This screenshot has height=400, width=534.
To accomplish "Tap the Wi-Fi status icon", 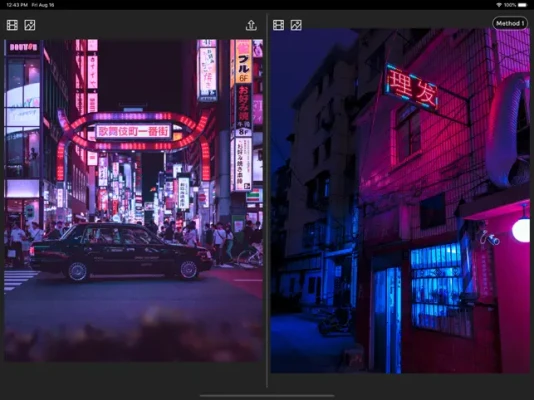I will point(499,5).
